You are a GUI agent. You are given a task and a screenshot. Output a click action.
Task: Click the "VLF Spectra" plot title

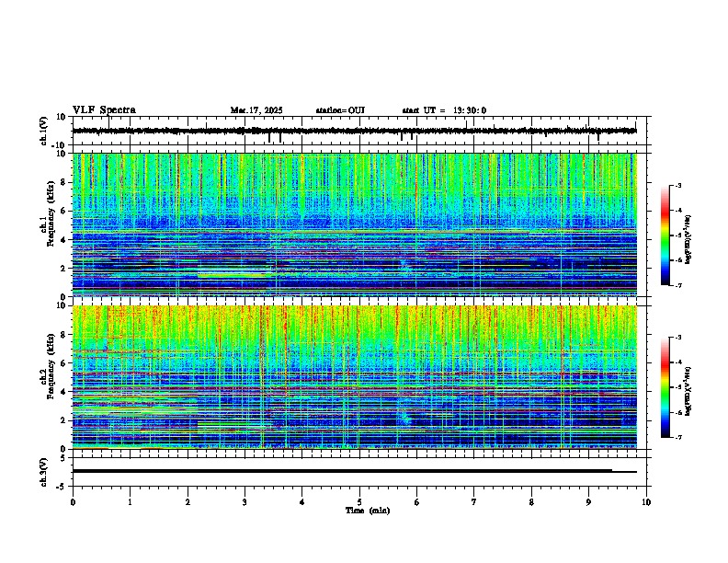pos(104,110)
